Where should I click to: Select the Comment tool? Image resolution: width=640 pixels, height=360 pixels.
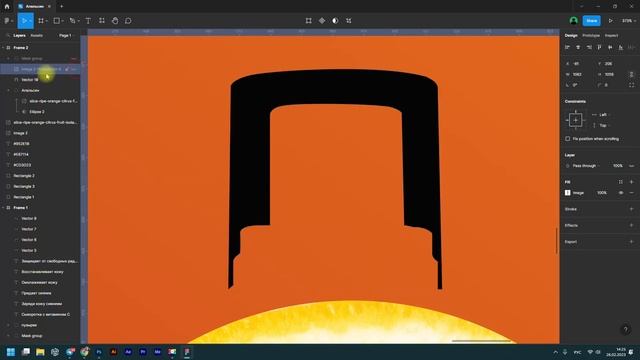[128, 21]
